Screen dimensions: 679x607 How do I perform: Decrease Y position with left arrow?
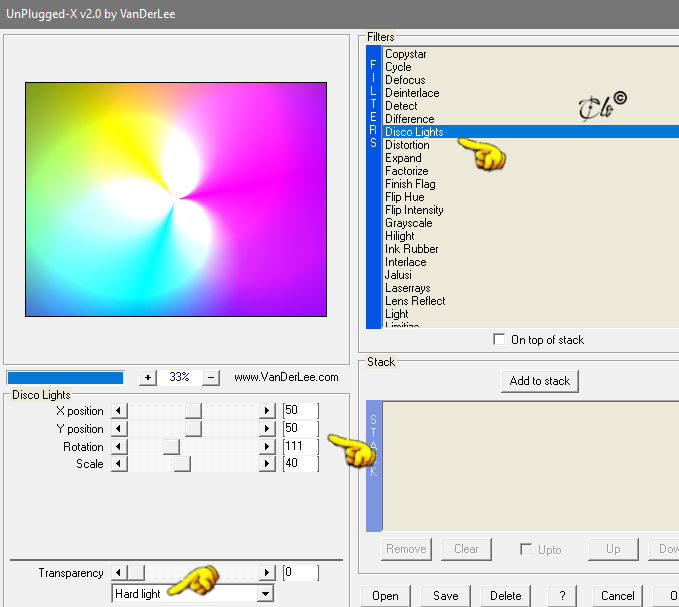119,429
